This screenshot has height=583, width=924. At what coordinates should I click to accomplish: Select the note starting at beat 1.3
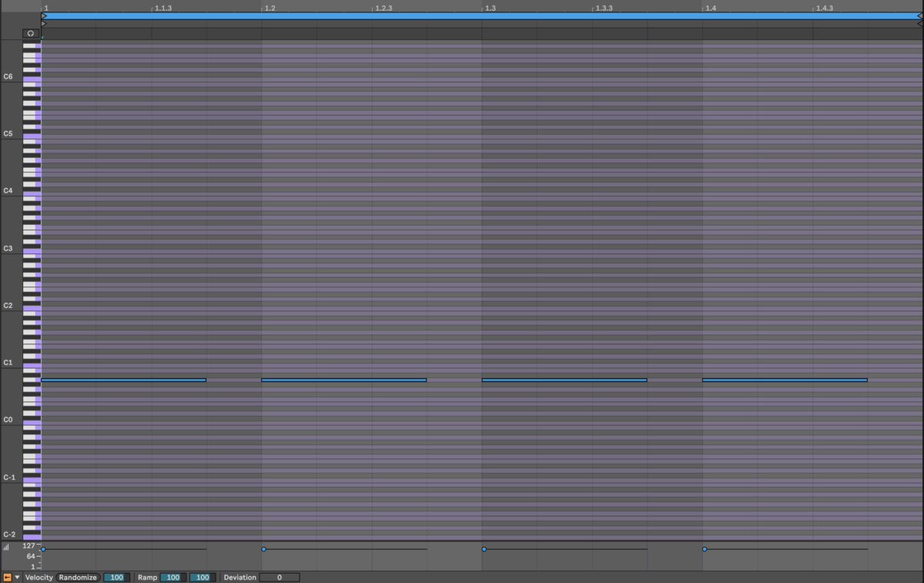564,380
